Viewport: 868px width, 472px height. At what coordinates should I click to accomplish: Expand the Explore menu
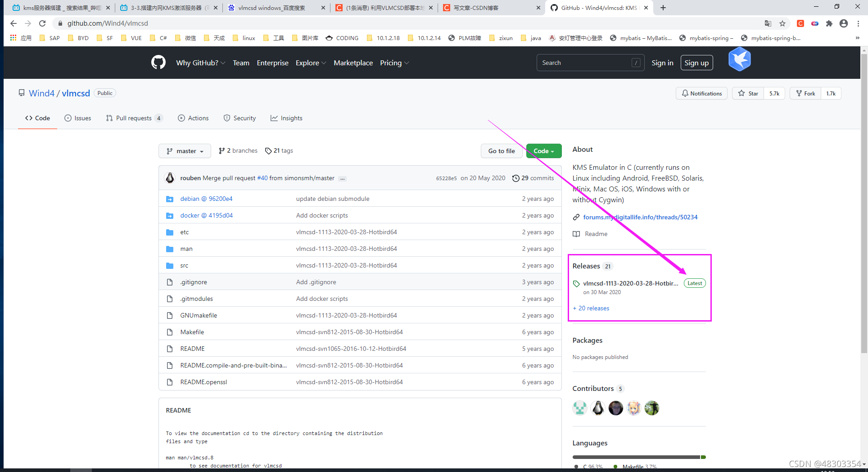311,63
